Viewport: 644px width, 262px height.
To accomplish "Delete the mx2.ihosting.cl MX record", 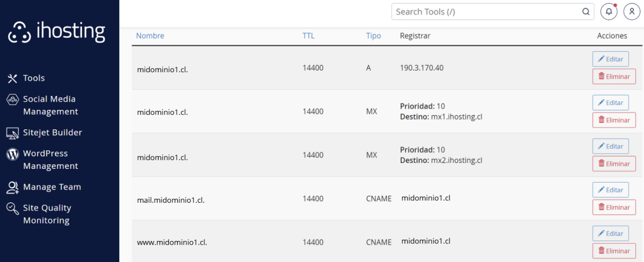I will pyautogui.click(x=614, y=164).
